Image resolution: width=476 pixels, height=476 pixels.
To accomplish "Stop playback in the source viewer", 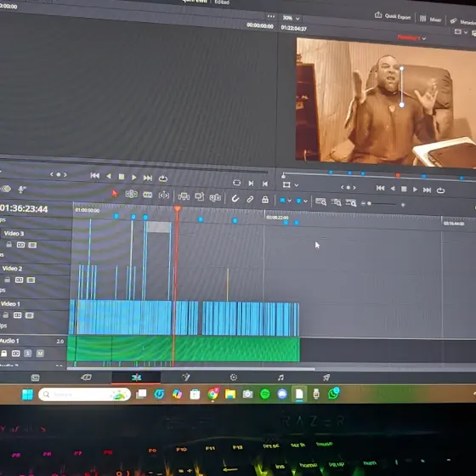I will [x=122, y=177].
